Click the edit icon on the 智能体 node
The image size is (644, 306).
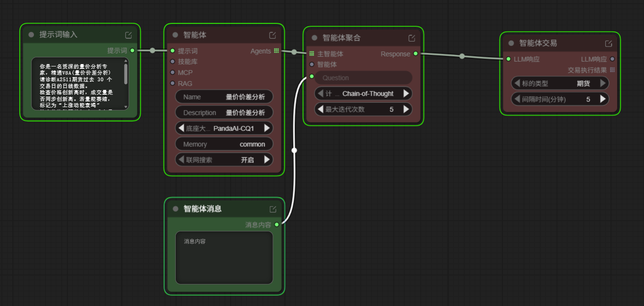(272, 34)
